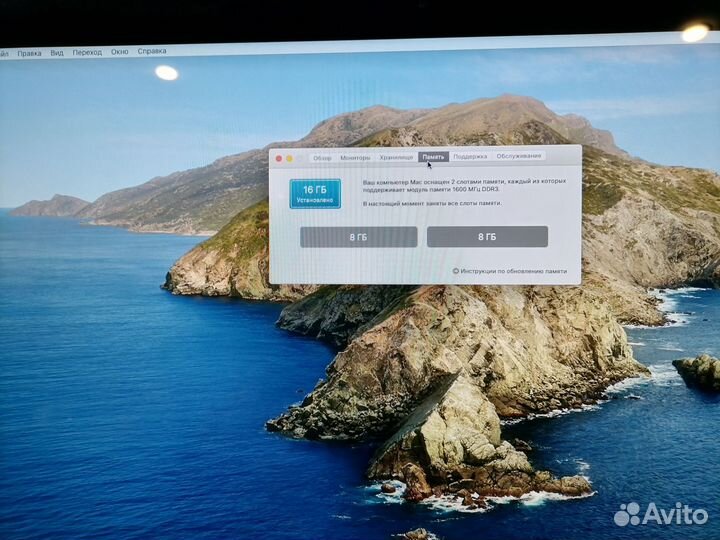720x540 pixels.
Task: Open Инструкции по обновлению памяти link
Action: click(x=513, y=271)
